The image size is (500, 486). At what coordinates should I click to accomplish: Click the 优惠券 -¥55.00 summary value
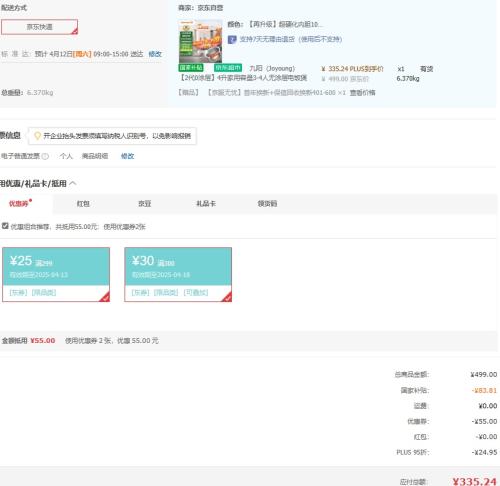tap(484, 421)
